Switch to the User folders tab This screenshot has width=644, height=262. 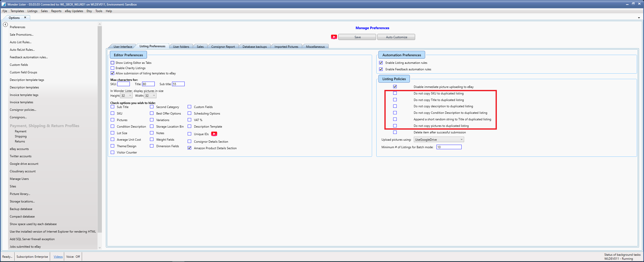181,46
